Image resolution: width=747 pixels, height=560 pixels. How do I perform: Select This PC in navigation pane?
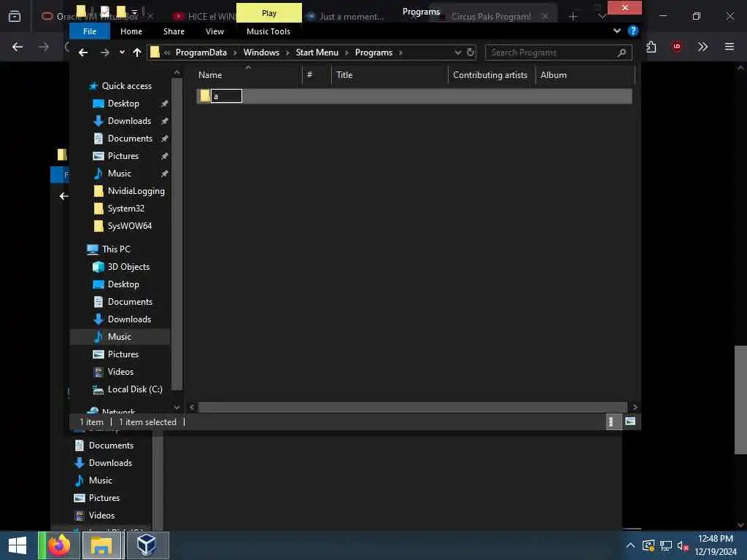point(116,249)
